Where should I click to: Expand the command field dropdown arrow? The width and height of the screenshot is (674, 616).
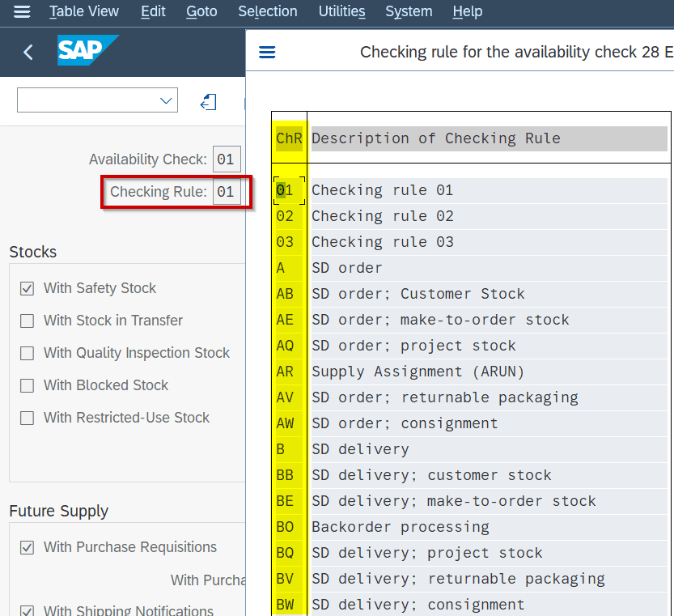[166, 100]
